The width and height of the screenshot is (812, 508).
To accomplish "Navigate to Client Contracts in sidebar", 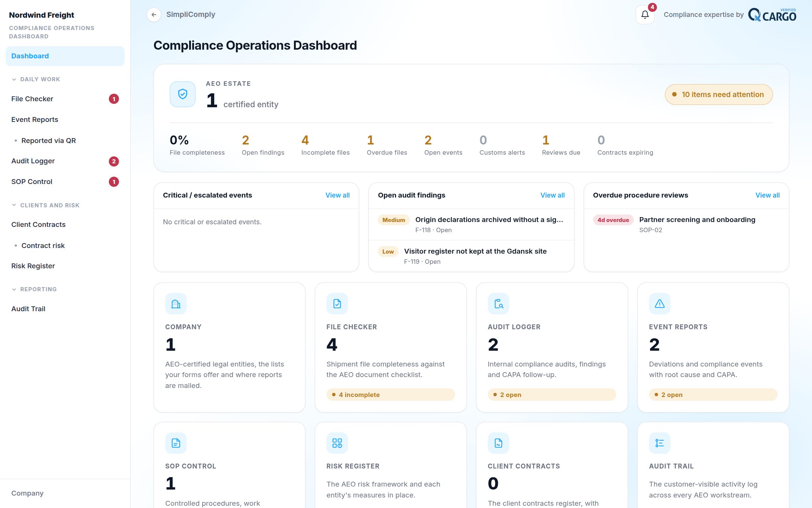I will [65, 225].
